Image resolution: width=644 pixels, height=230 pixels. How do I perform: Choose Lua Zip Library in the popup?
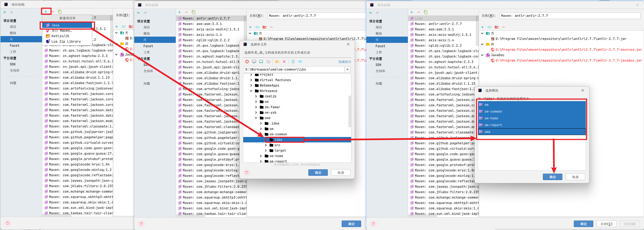coord(67,41)
